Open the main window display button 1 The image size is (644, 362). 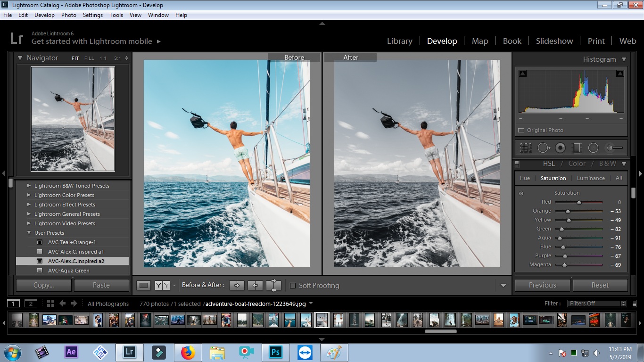click(x=13, y=304)
